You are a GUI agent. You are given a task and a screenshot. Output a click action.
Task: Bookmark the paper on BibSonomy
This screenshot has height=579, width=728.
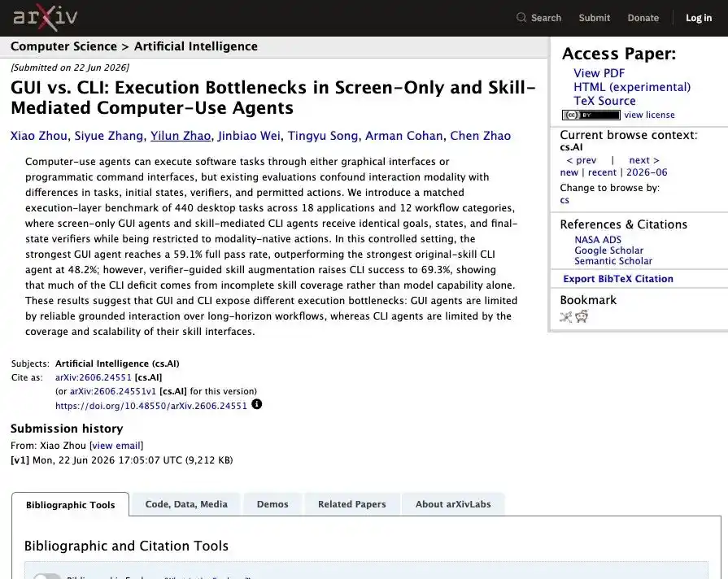(566, 317)
